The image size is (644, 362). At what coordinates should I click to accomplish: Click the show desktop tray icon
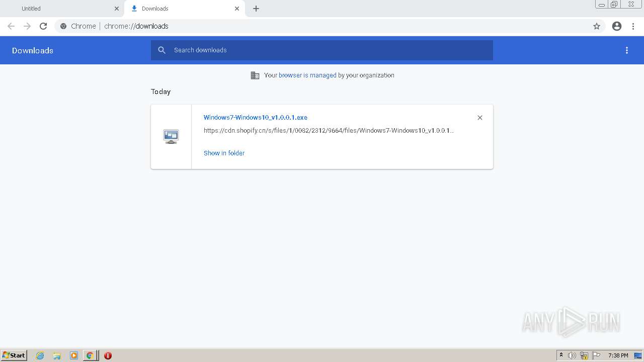(x=638, y=355)
